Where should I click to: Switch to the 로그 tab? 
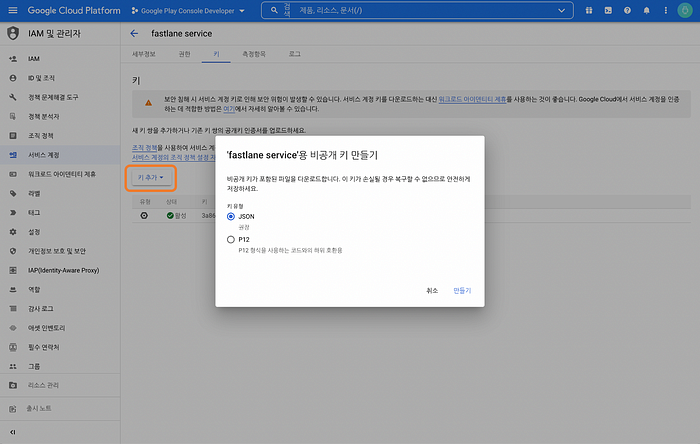pos(295,54)
